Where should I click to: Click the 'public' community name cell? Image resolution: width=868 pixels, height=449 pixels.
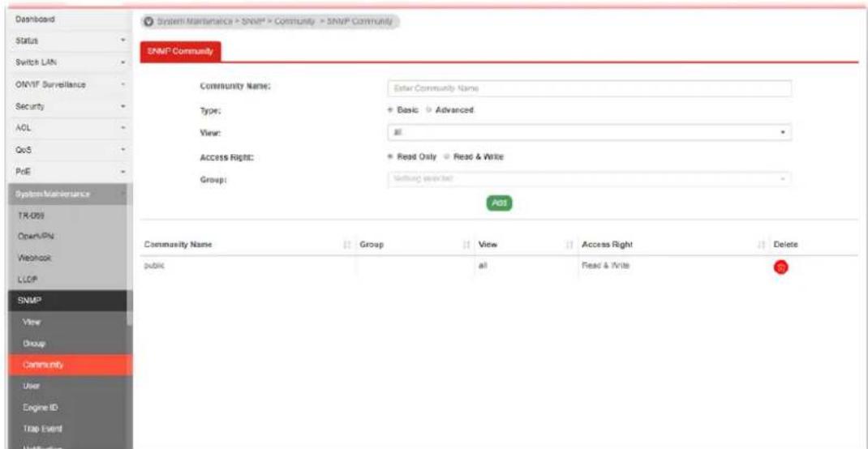[154, 266]
